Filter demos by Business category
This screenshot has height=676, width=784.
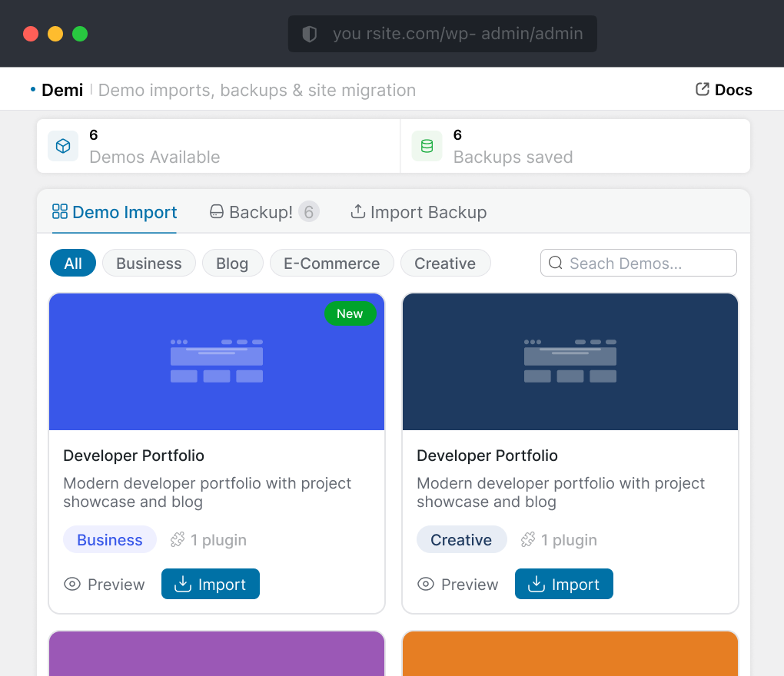tap(148, 263)
